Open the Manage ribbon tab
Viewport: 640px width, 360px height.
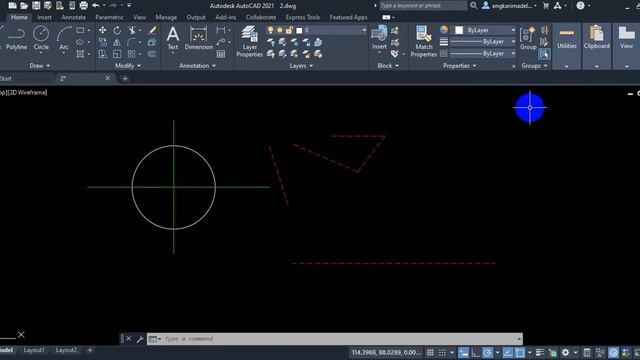pyautogui.click(x=166, y=18)
